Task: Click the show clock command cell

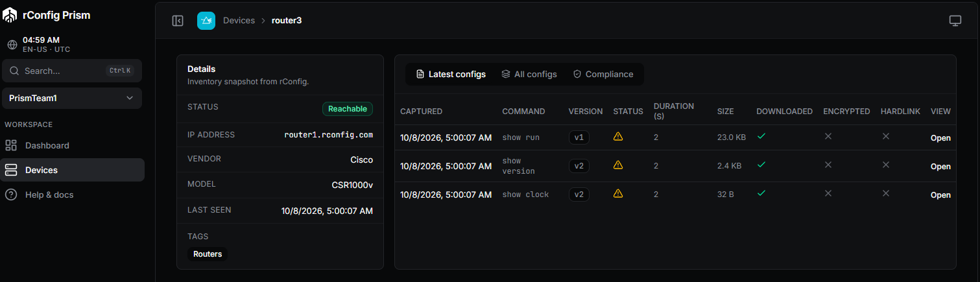Action: [525, 194]
